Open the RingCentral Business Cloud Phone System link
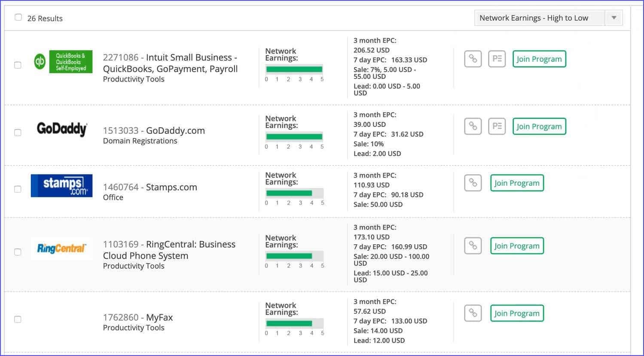Screen dimensions: 644x356 click(x=169, y=249)
